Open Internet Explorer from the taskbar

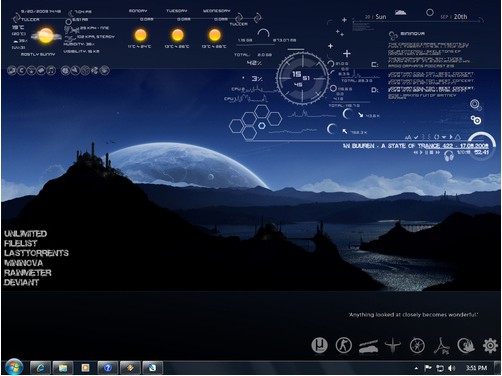[40, 368]
